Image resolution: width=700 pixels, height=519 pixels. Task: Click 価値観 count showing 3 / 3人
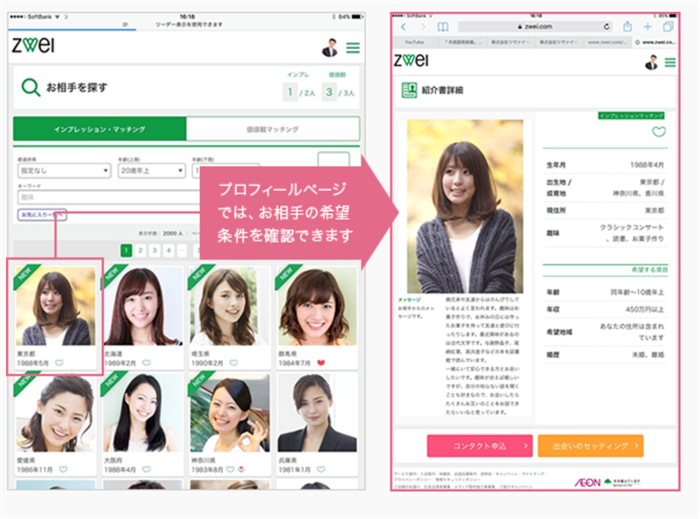(338, 92)
